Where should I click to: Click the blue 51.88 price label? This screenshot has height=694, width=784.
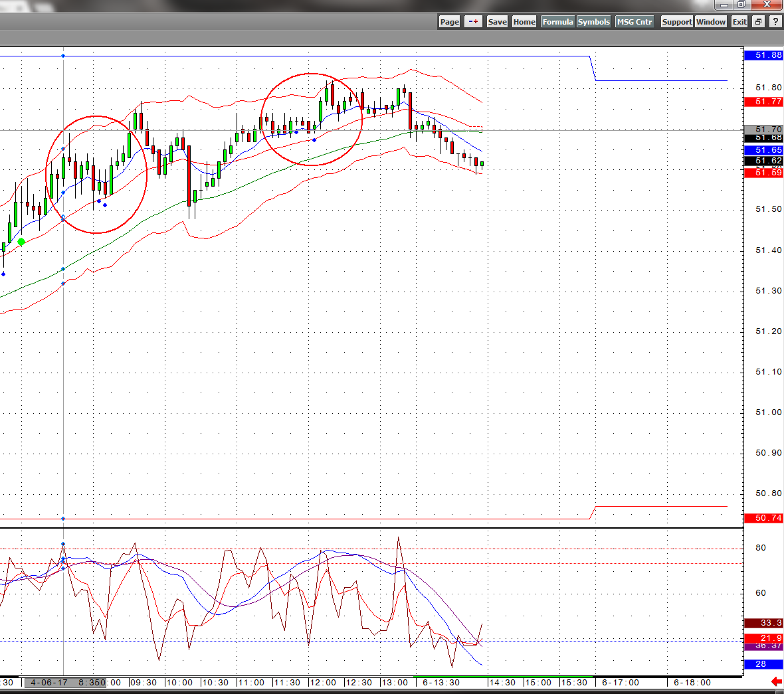pyautogui.click(x=763, y=55)
